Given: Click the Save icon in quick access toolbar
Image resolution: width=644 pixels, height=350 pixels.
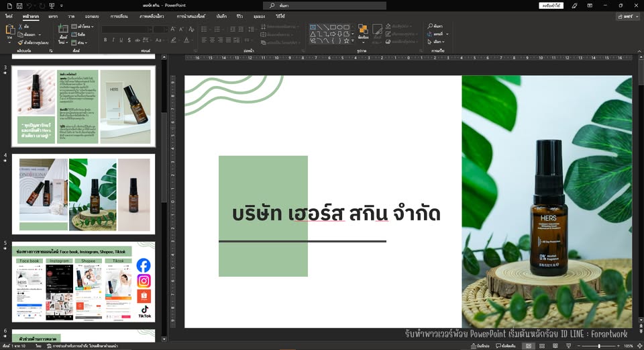Looking at the screenshot, I should pos(19,6).
